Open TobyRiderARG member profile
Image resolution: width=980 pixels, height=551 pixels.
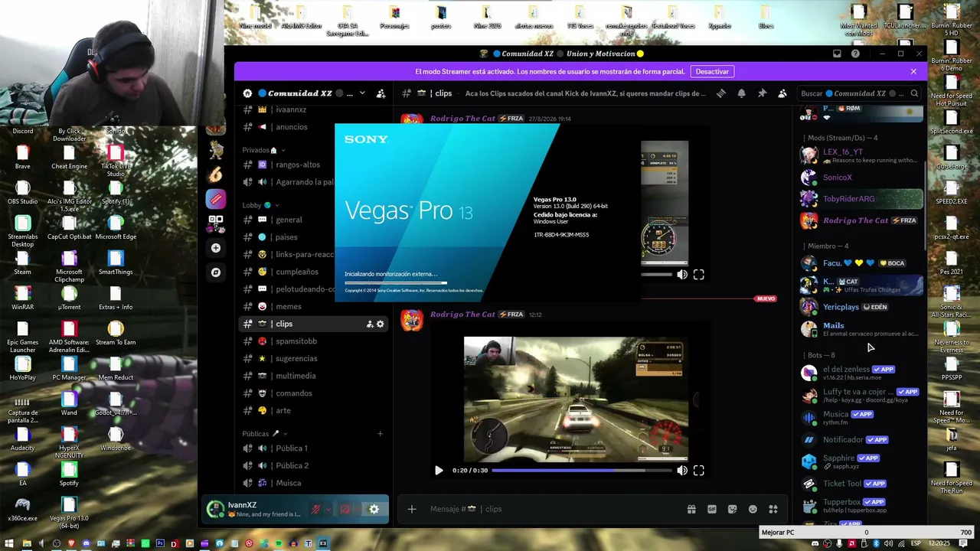[861, 199]
